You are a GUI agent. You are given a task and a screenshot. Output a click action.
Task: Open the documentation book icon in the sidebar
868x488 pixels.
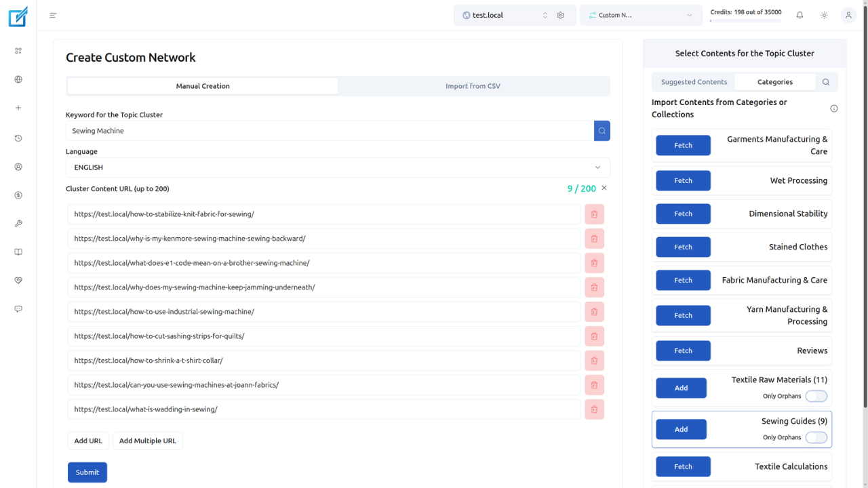(x=18, y=252)
